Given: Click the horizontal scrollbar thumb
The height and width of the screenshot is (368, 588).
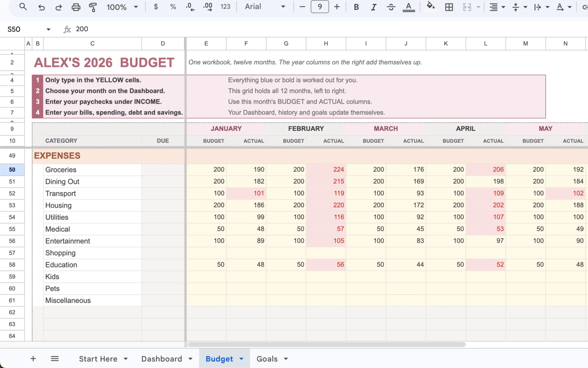Looking at the screenshot, I should click(x=327, y=344).
